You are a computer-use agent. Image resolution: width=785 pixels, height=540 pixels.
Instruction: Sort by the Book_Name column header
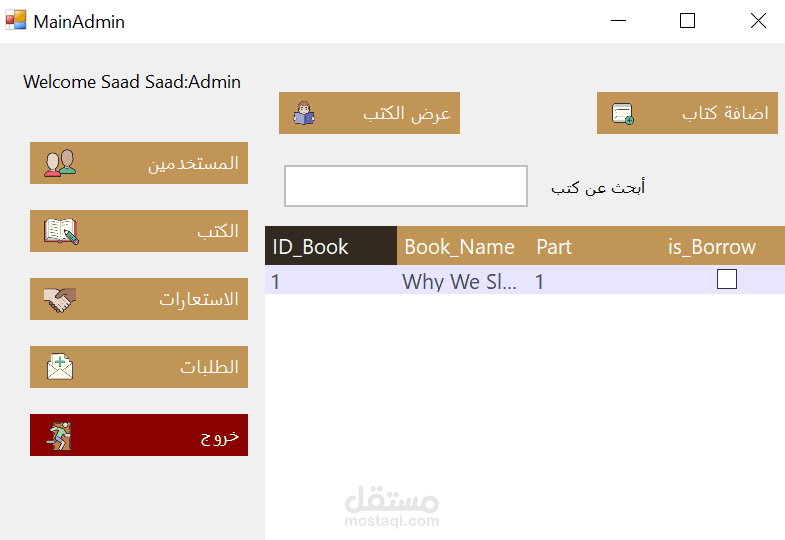click(460, 246)
